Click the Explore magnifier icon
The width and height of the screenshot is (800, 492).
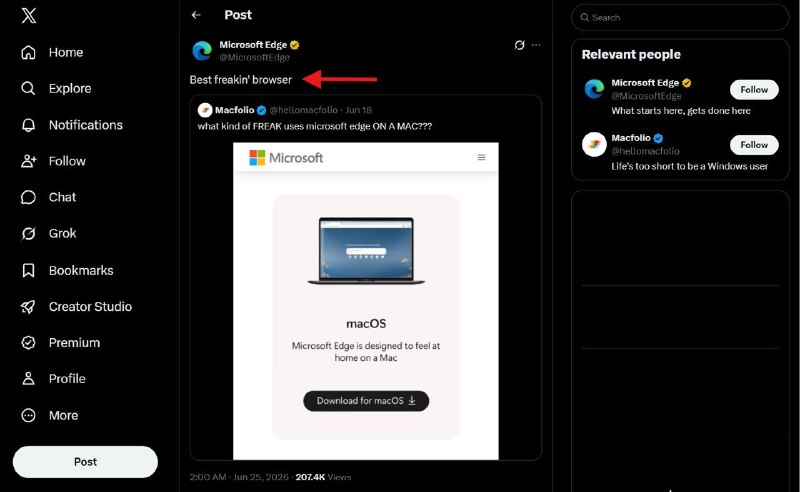click(x=29, y=88)
